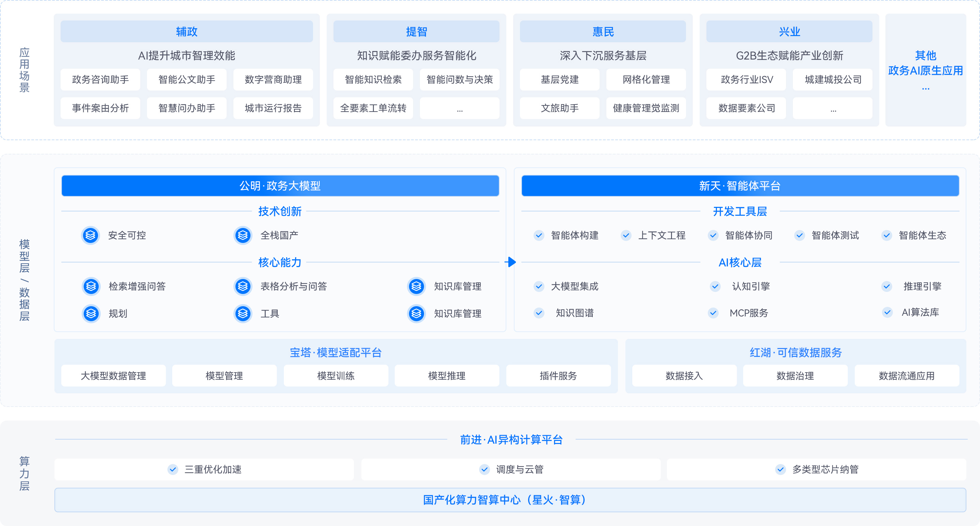980x526 pixels.
Task: Click the 全栈国产 stack icon
Action: (243, 235)
